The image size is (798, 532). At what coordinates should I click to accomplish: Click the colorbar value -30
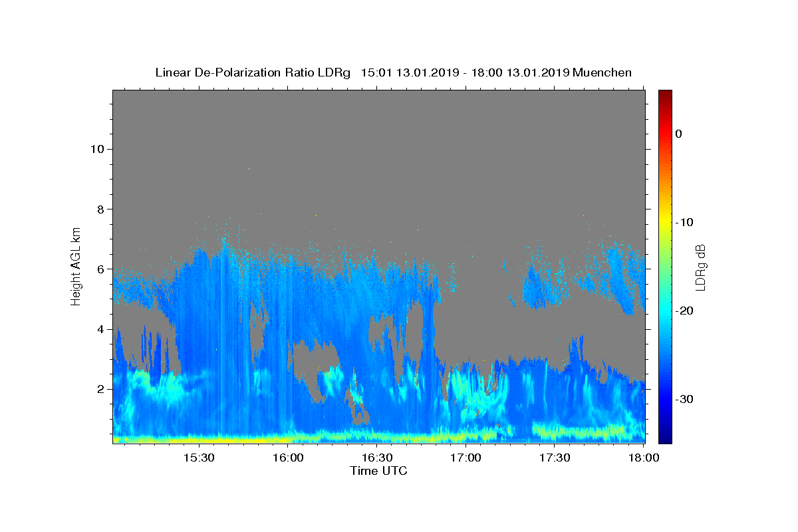[x=684, y=399]
